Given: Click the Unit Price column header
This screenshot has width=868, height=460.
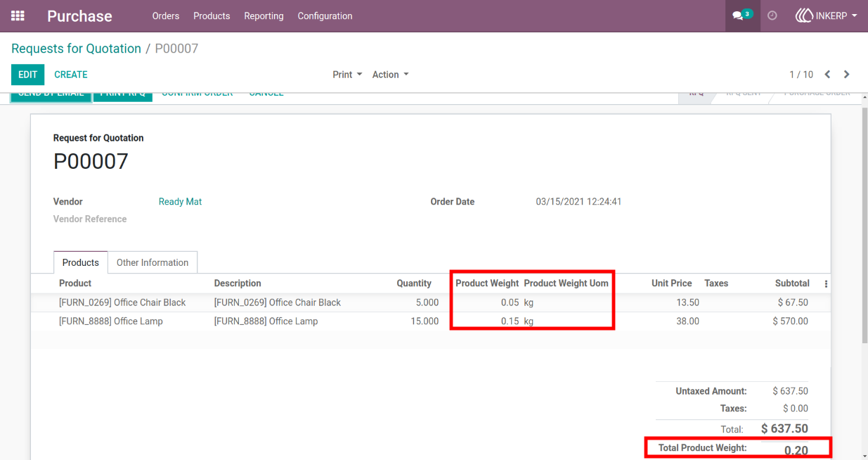Looking at the screenshot, I should coord(672,283).
